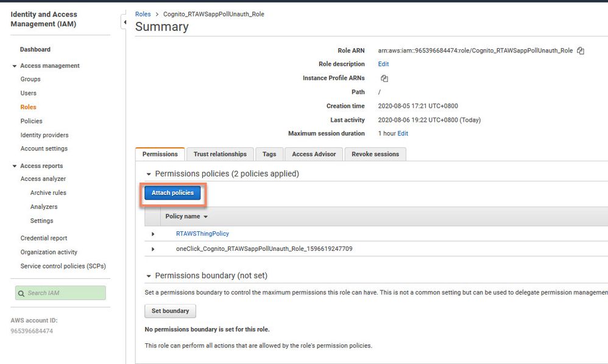Switch to the Trust relationships tab

[x=220, y=154]
